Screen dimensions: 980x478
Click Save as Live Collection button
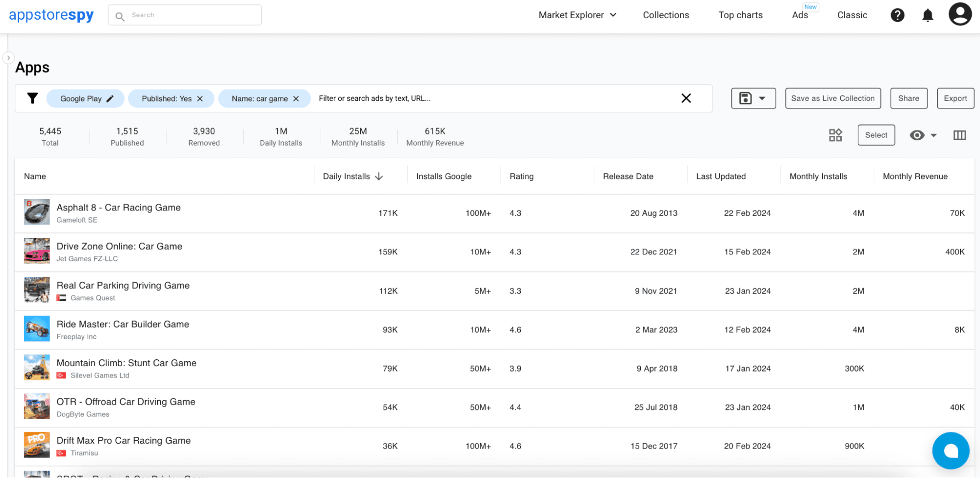832,99
